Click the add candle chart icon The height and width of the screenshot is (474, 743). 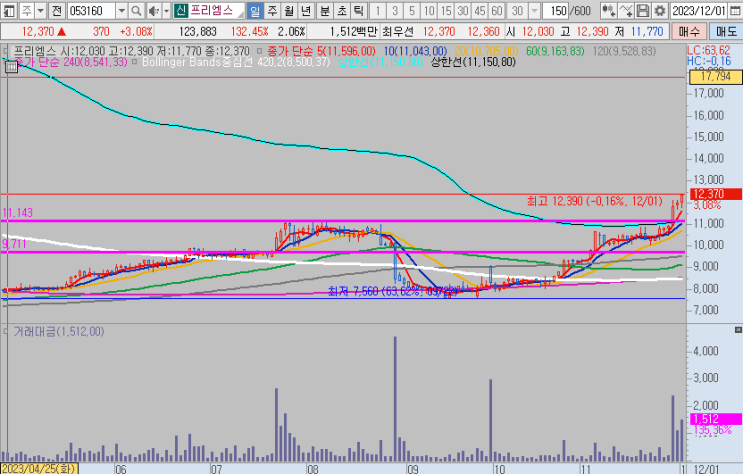pos(609,10)
